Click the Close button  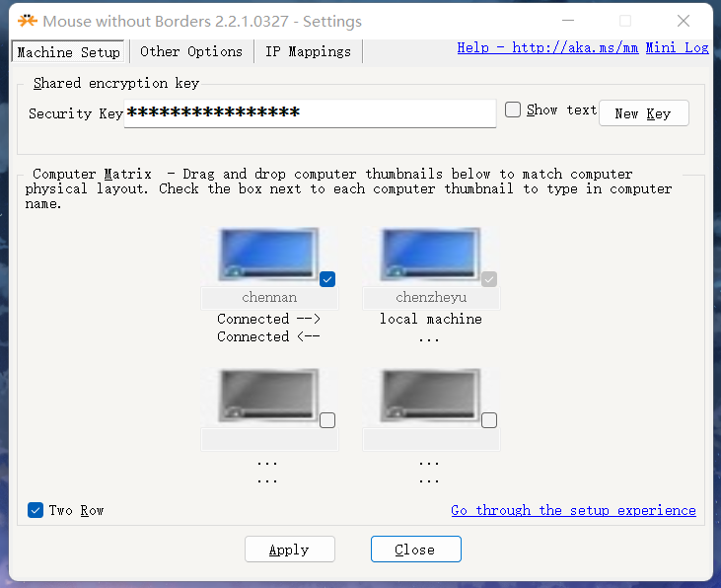pyautogui.click(x=415, y=550)
